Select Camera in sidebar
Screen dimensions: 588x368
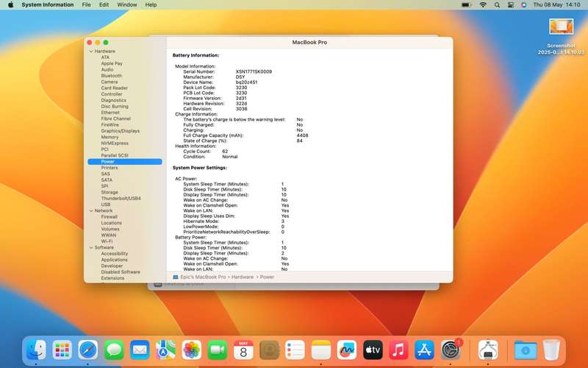(x=109, y=82)
